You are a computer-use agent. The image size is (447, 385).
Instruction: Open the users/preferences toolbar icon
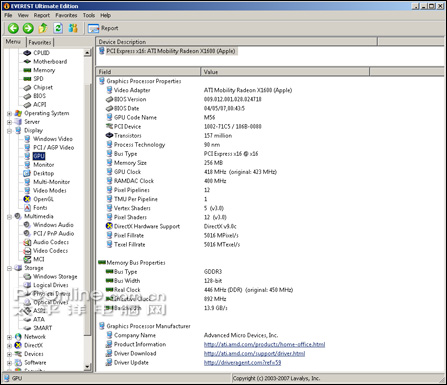coord(73,28)
